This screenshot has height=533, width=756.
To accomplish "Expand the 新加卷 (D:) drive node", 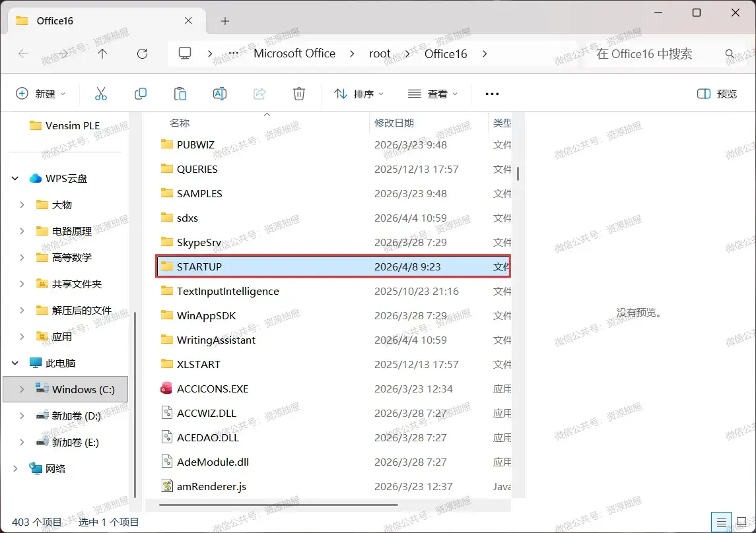I will point(22,416).
